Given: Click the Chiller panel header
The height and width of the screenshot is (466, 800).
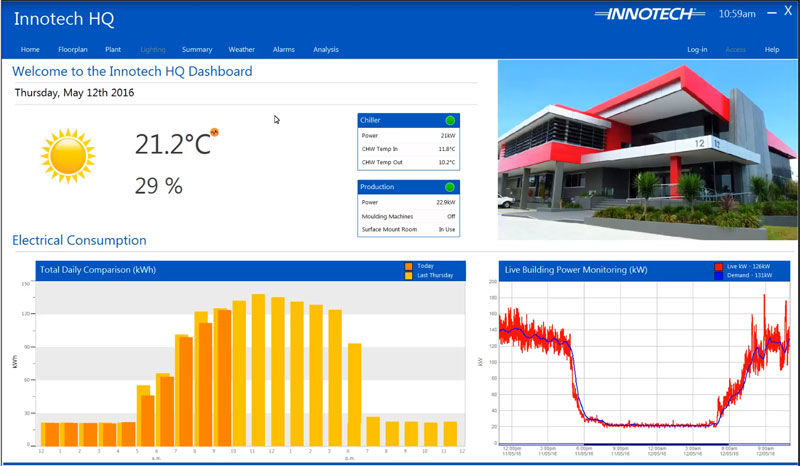Looking at the screenshot, I should 408,120.
